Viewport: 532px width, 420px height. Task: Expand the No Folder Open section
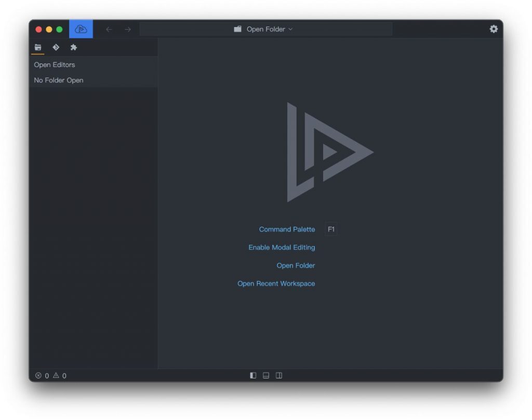click(58, 80)
